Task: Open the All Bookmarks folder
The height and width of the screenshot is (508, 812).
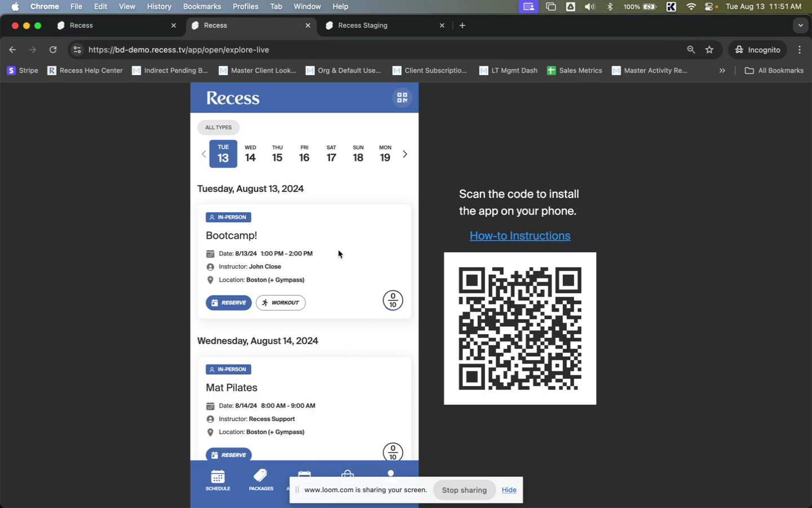Action: pyautogui.click(x=774, y=71)
